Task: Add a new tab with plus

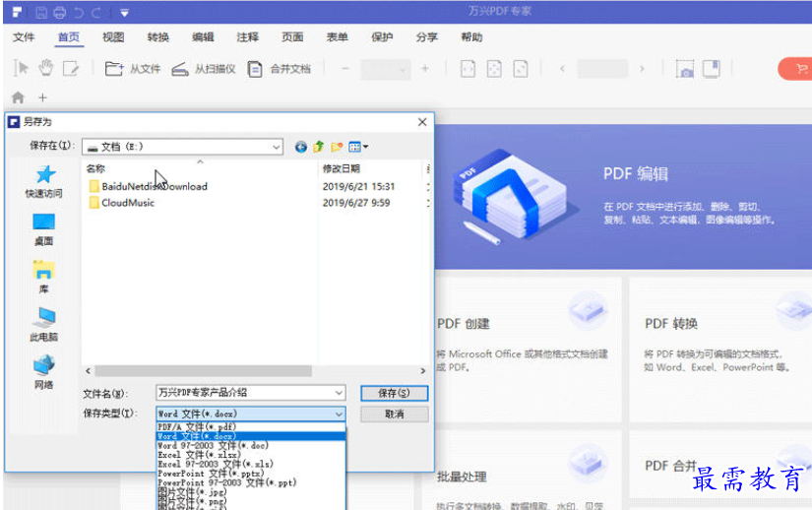Action: click(42, 97)
